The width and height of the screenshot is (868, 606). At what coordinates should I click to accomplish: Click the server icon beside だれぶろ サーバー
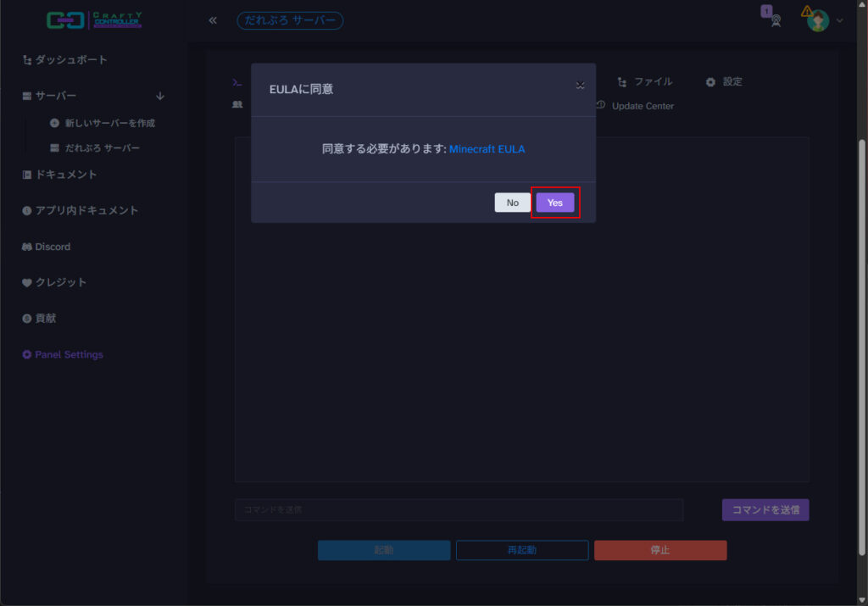pyautogui.click(x=54, y=147)
